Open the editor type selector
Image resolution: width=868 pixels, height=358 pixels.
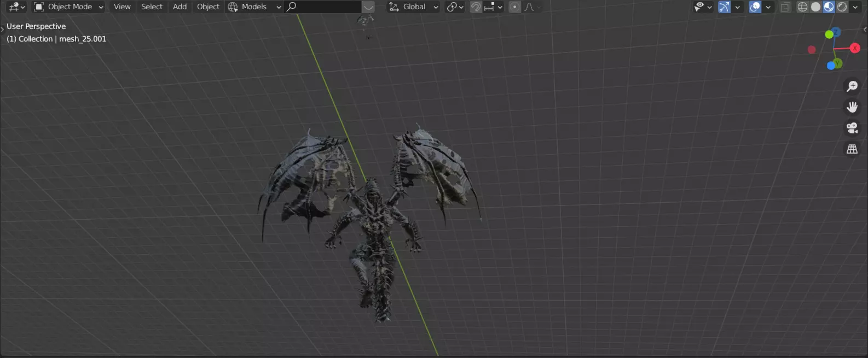17,7
